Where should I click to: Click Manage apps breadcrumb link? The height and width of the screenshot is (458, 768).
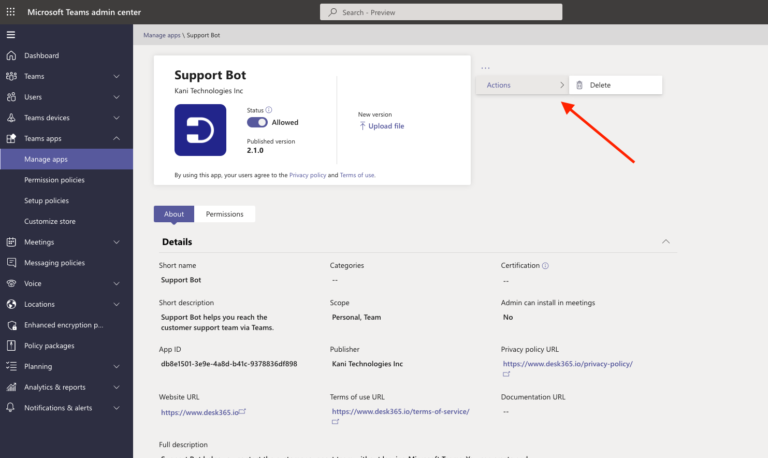point(162,35)
